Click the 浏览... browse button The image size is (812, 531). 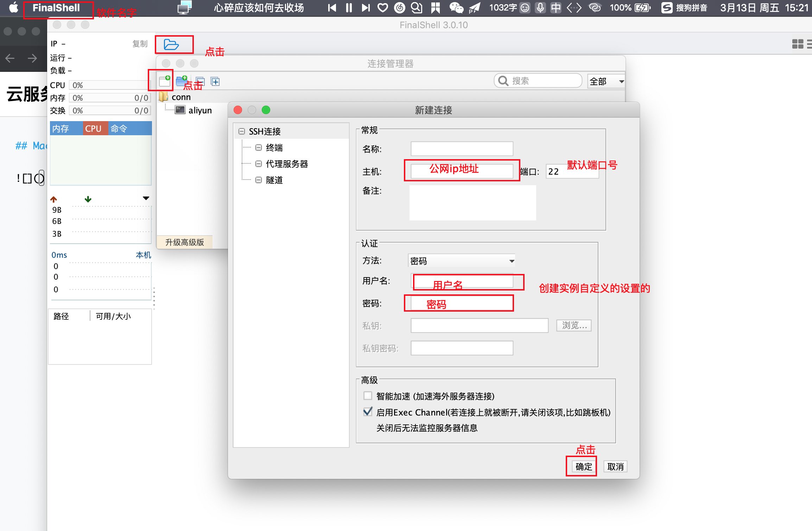coord(574,325)
